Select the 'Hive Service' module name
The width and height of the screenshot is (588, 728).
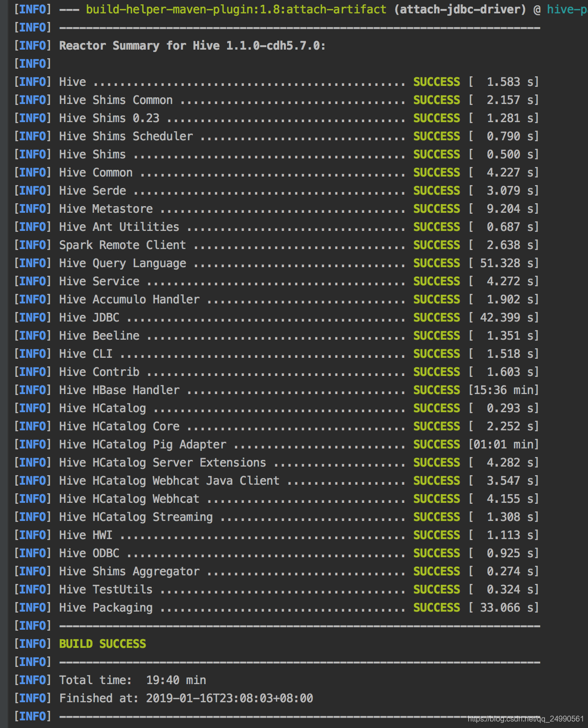99,281
